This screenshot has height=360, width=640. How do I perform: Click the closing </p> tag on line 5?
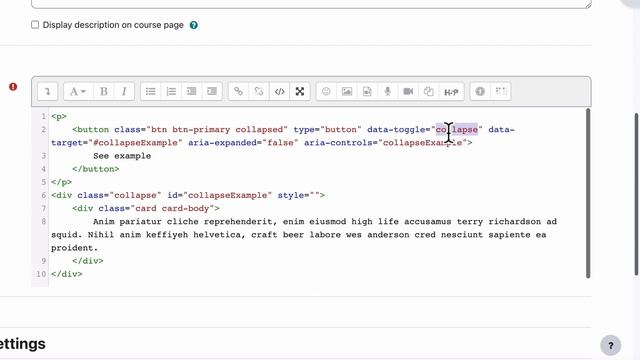[61, 182]
